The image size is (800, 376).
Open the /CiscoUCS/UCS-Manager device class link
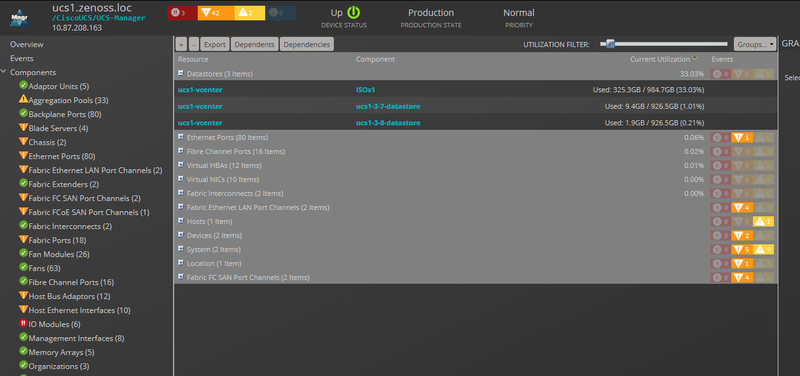99,18
